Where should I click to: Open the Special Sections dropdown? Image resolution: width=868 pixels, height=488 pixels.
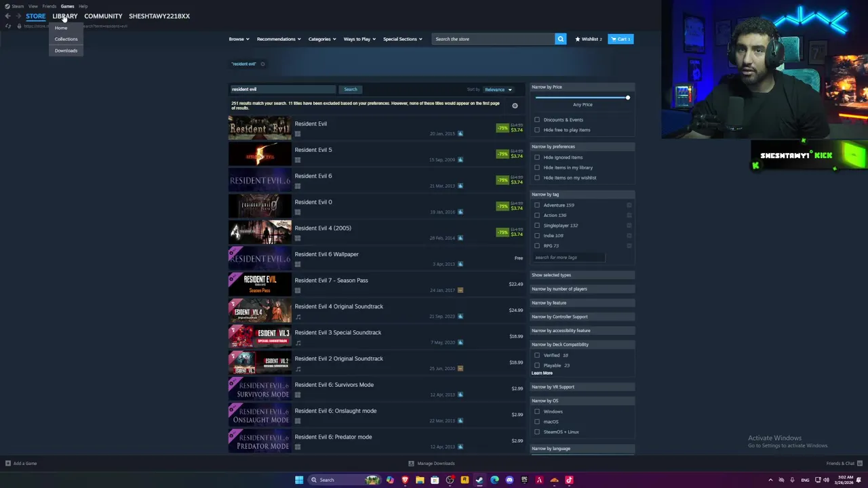click(x=402, y=39)
